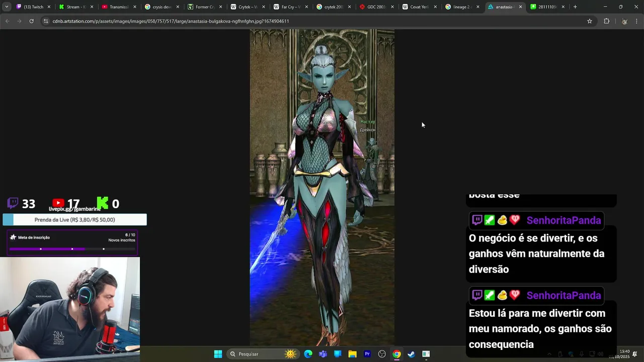Open Microsoft Edge from the taskbar
The height and width of the screenshot is (362, 644).
[308, 354]
